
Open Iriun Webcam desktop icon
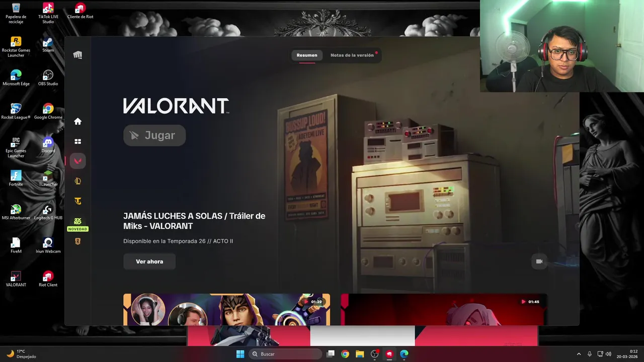pyautogui.click(x=48, y=245)
